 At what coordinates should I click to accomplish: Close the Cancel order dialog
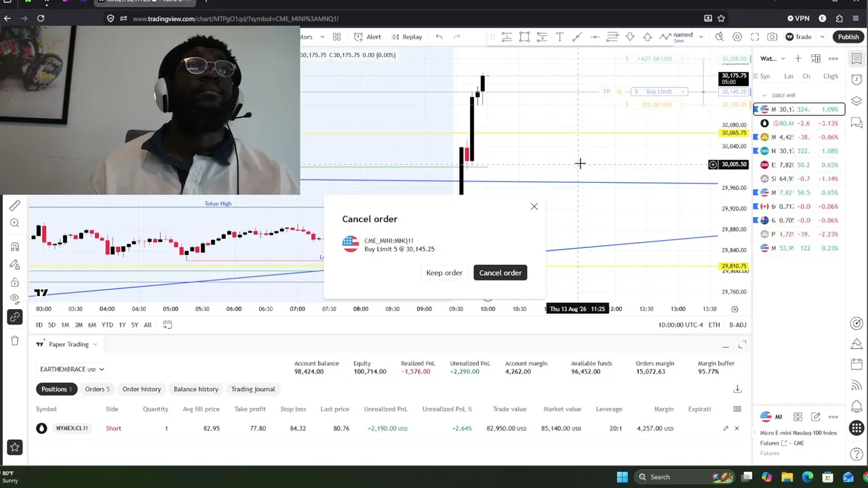tap(534, 206)
